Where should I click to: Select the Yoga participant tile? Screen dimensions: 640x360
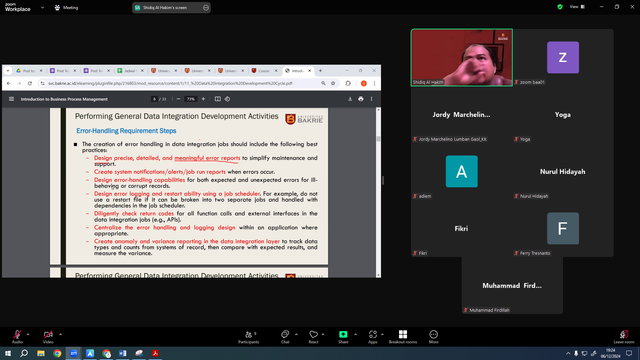pyautogui.click(x=563, y=115)
